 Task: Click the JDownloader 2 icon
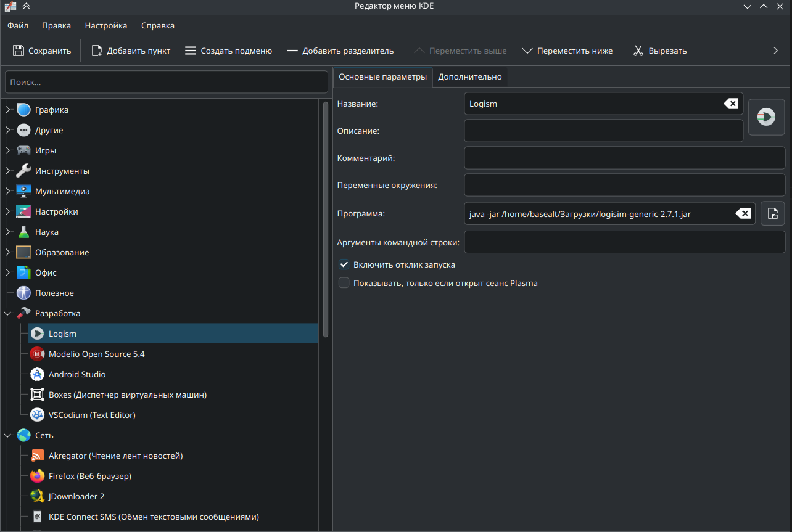(37, 496)
